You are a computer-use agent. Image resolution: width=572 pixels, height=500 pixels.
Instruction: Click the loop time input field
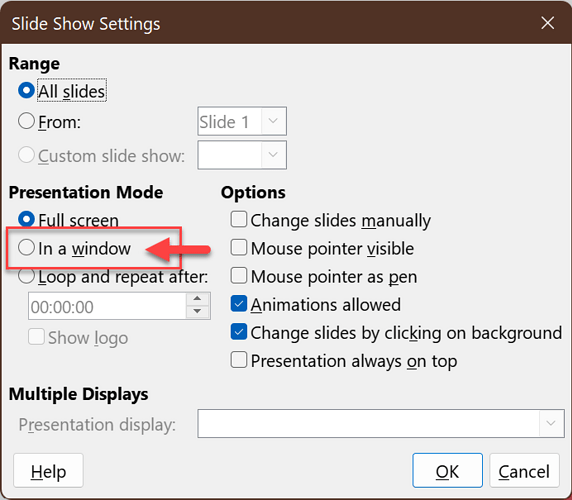pos(107,306)
